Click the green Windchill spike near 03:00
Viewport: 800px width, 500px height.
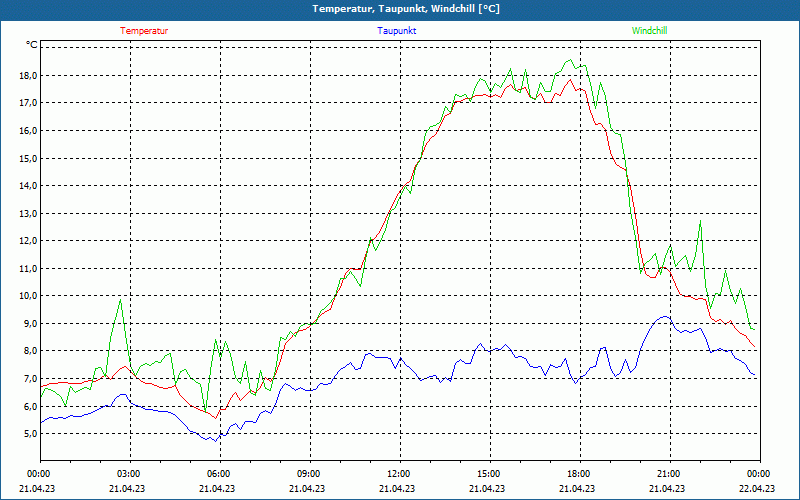click(x=121, y=300)
